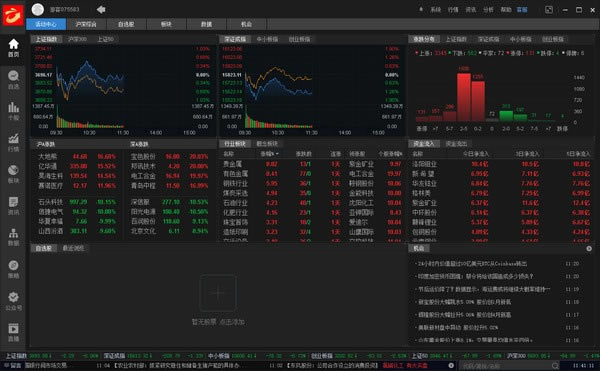This screenshot has width=600, height=371.
Task: Click the red app logo
Action: (13, 15)
